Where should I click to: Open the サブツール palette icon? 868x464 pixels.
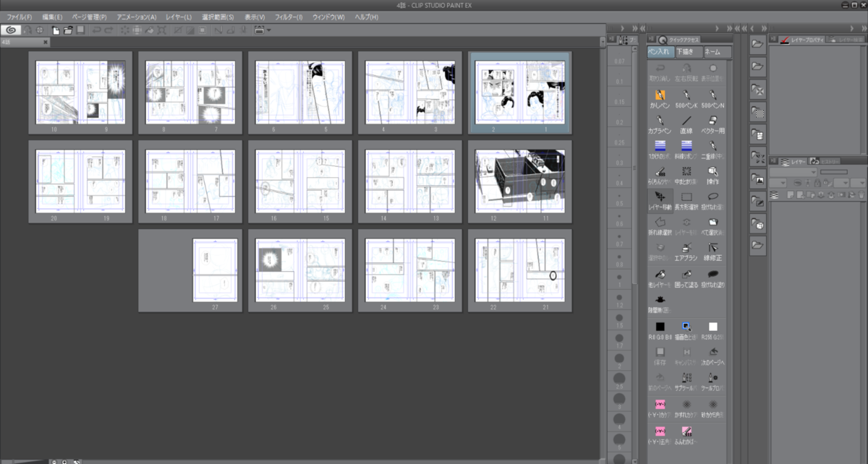(686, 382)
